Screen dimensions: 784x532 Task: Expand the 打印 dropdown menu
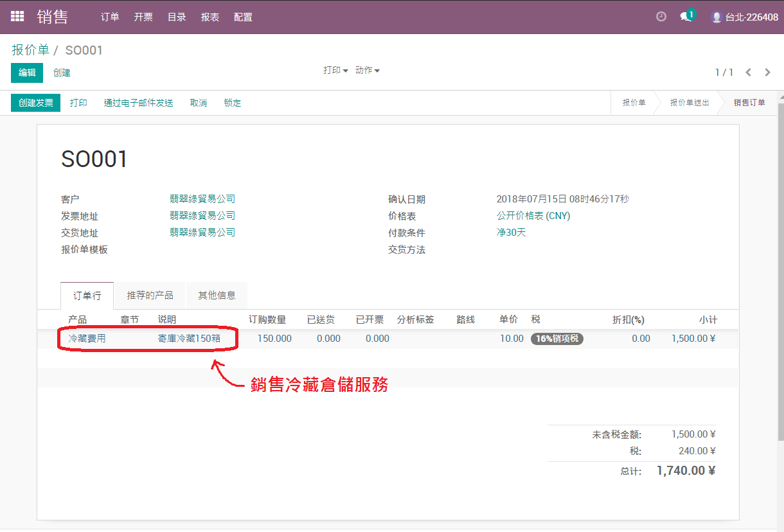tap(335, 70)
